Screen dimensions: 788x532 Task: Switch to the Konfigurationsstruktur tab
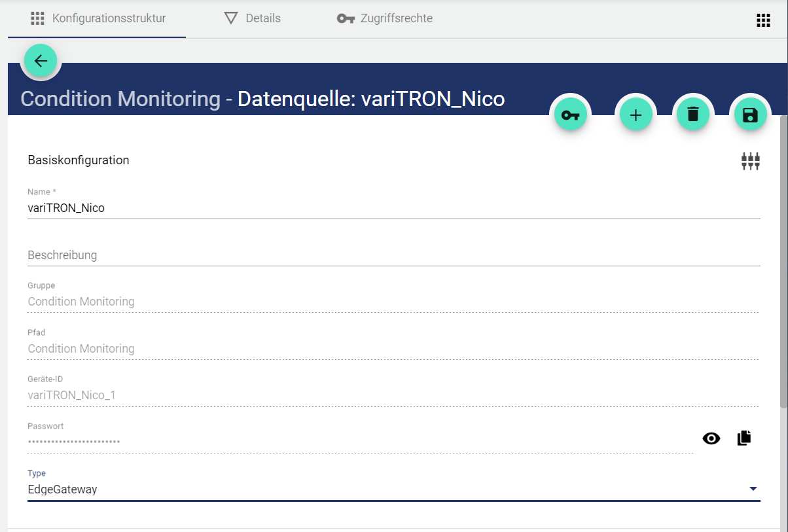[x=98, y=18]
